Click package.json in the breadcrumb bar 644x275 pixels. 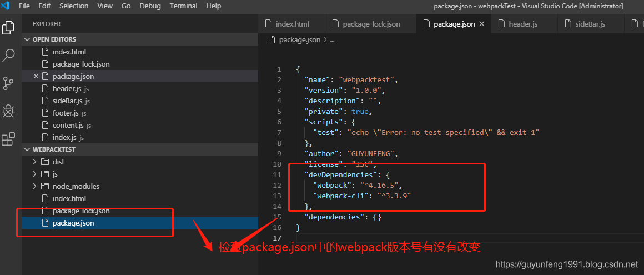(299, 40)
